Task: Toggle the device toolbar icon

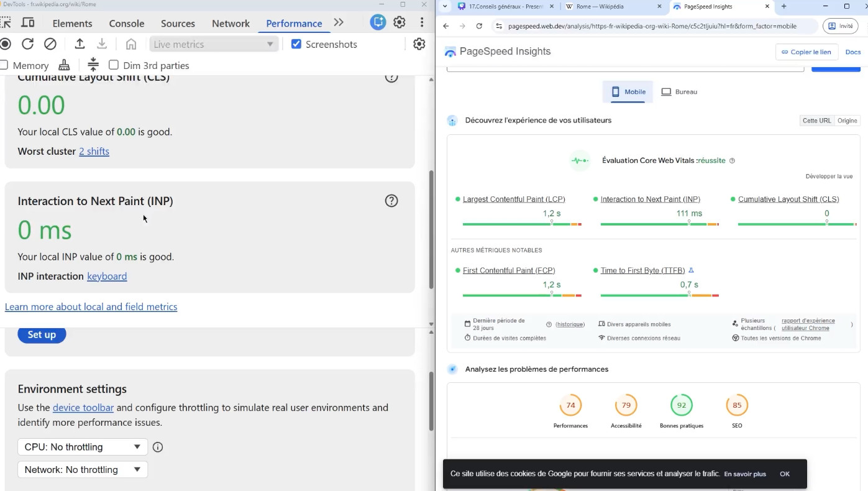Action: (28, 23)
